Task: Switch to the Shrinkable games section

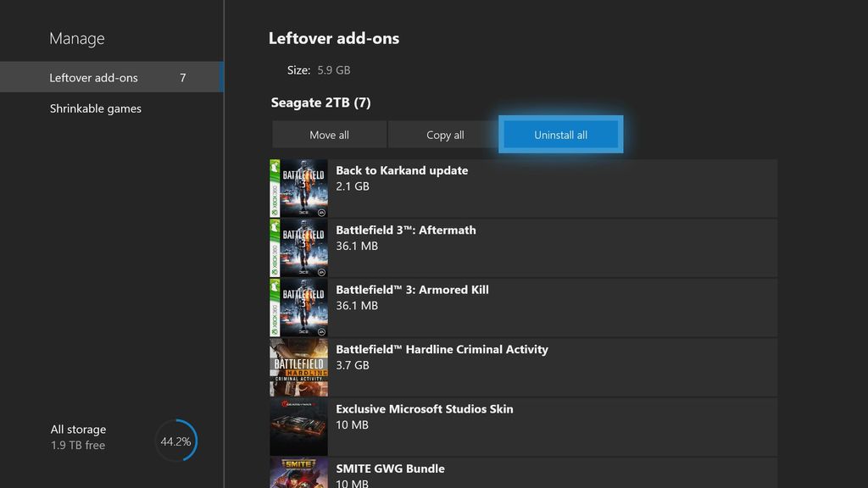Action: pos(97,108)
